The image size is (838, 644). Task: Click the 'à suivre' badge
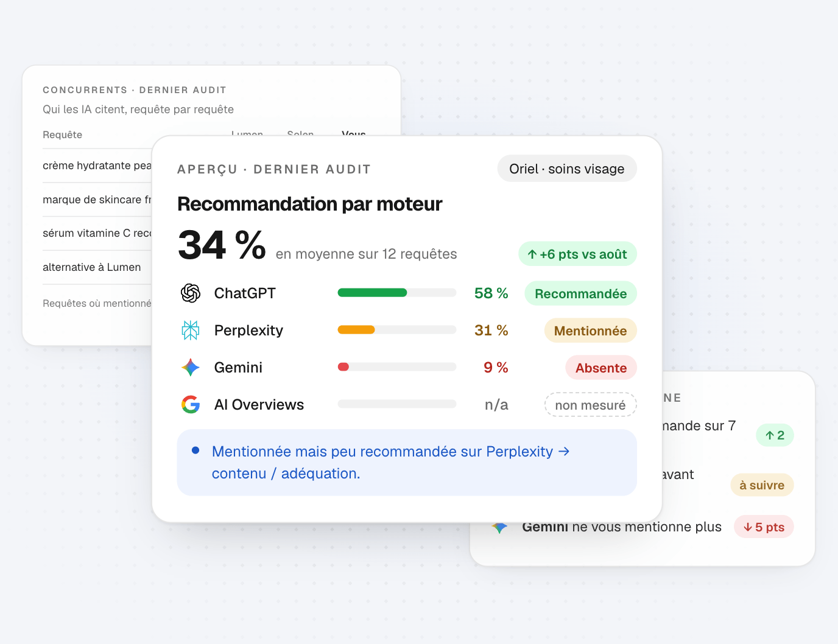tap(762, 485)
